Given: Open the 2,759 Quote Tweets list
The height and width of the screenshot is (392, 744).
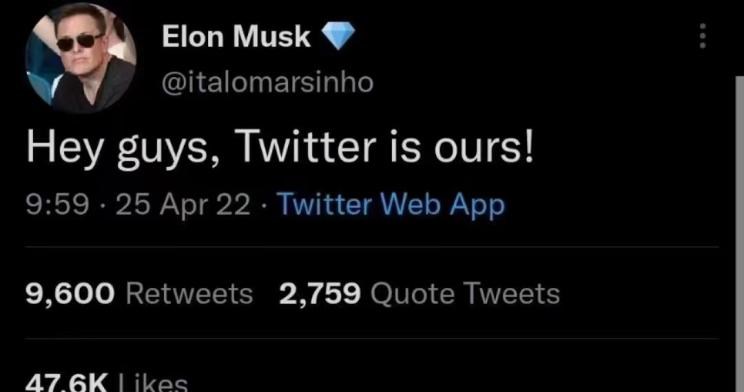Looking at the screenshot, I should pyautogui.click(x=419, y=293).
